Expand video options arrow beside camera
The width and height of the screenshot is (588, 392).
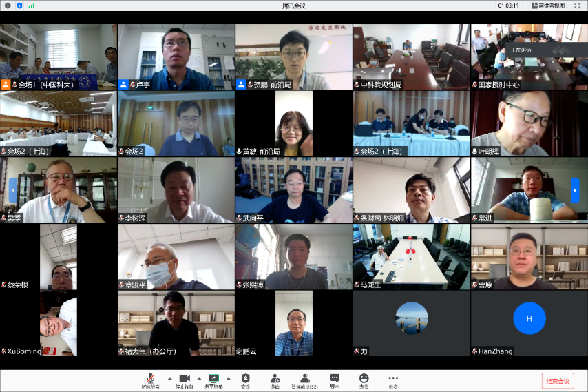pyautogui.click(x=199, y=378)
